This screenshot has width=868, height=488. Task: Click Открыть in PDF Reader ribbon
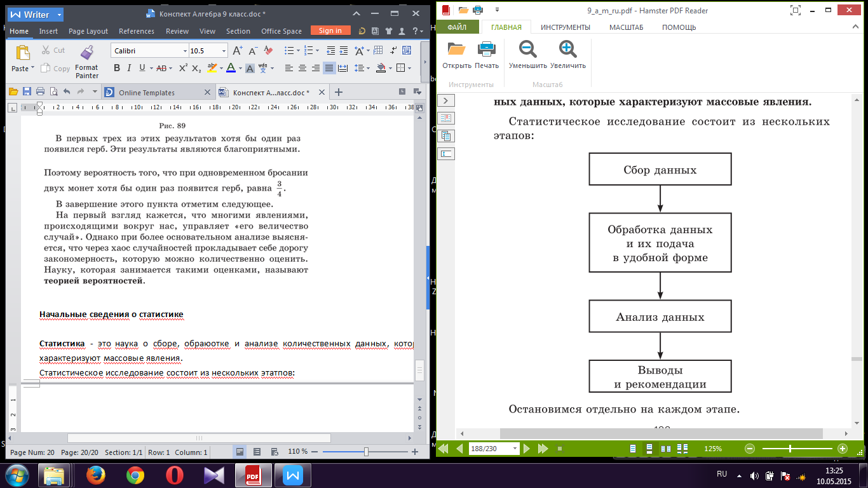457,55
